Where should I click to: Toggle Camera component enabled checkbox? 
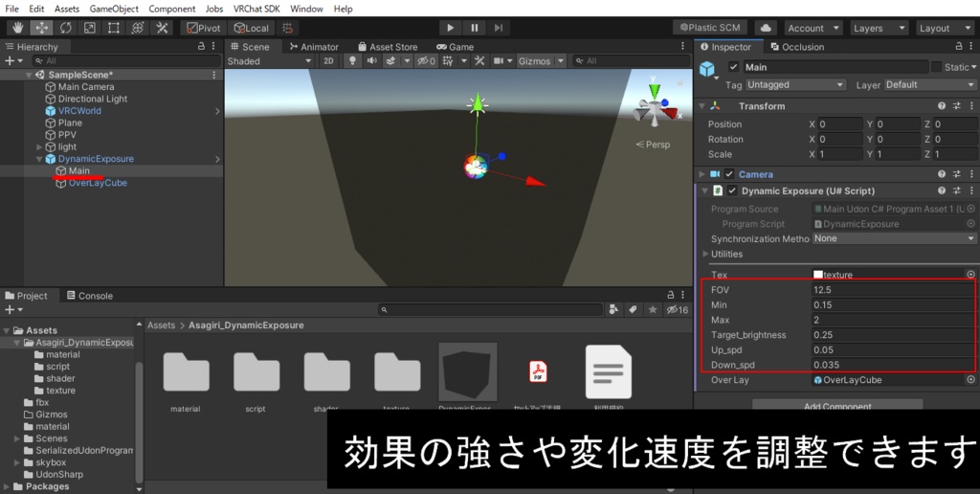pos(728,174)
